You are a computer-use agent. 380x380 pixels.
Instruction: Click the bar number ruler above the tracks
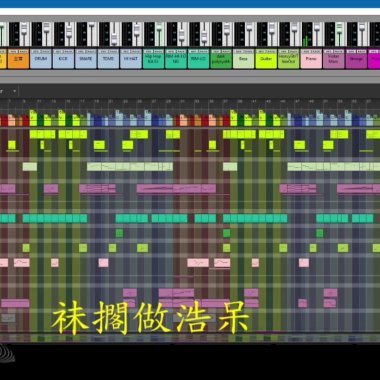click(x=190, y=101)
